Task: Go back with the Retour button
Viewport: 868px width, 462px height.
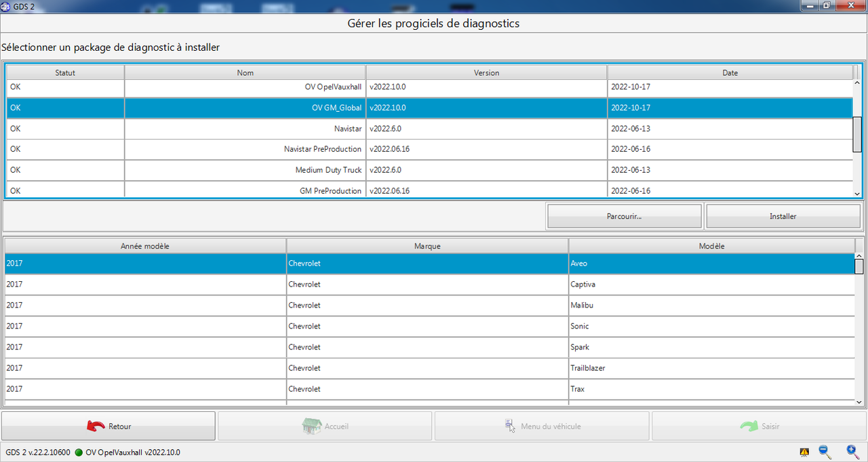Action: [108, 426]
